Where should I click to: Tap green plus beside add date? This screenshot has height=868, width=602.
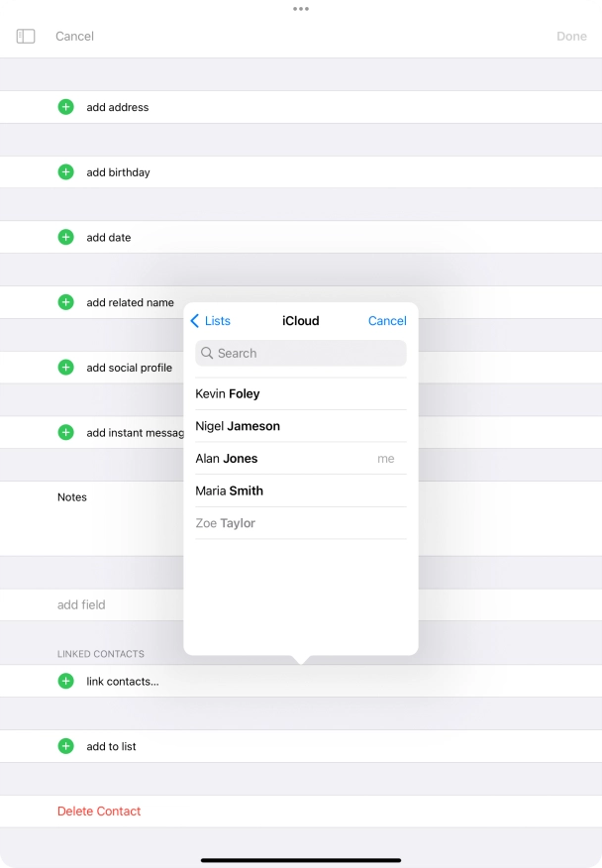pos(65,237)
